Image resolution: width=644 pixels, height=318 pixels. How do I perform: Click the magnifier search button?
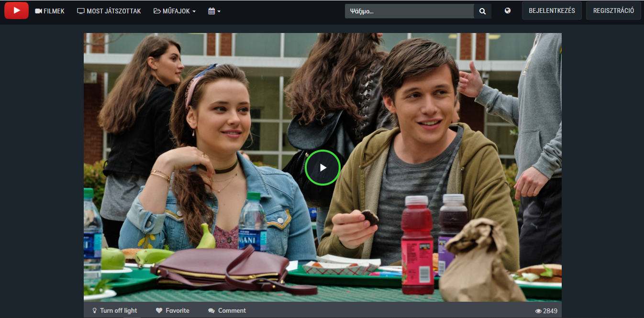tap(483, 11)
